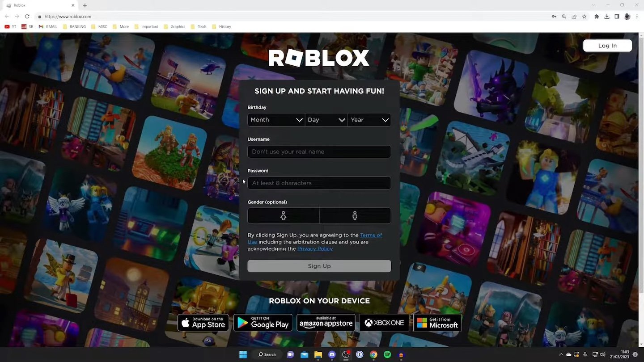Open OBS Studio from the taskbar

click(346, 354)
